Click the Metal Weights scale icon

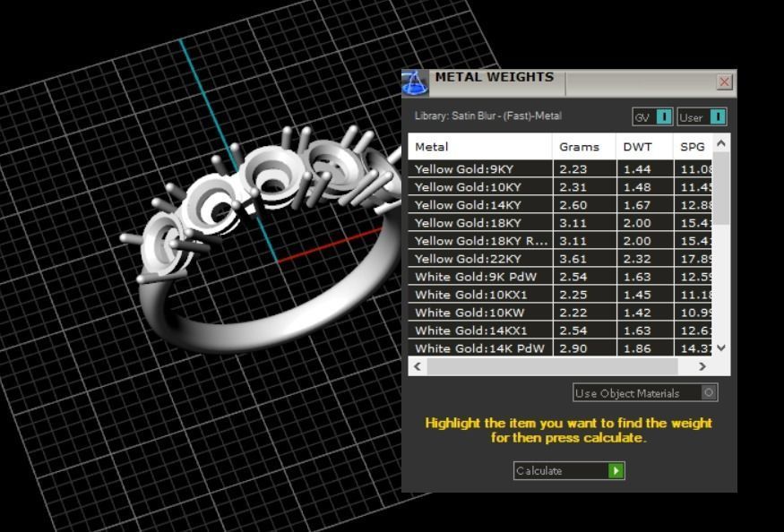[x=415, y=83]
